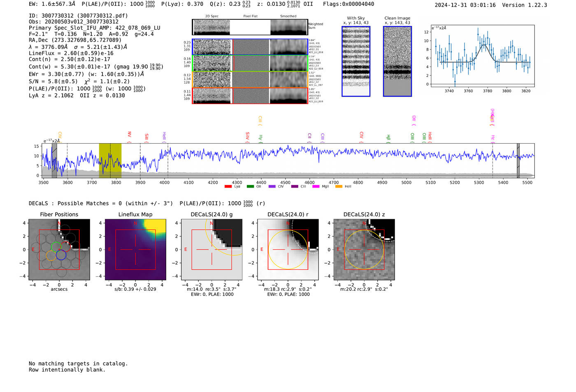Click the dark purple CIII legend swatch
This screenshot has width=576, height=392.
(x=295, y=187)
